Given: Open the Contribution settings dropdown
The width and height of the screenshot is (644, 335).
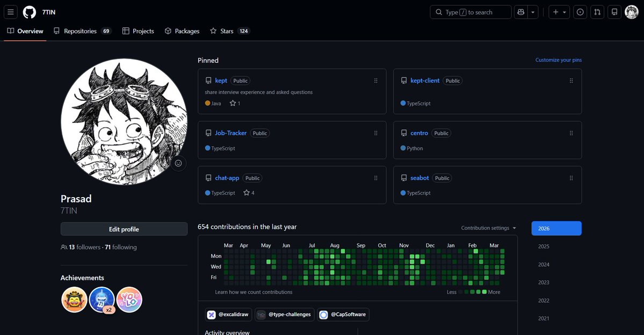Looking at the screenshot, I should [x=488, y=228].
